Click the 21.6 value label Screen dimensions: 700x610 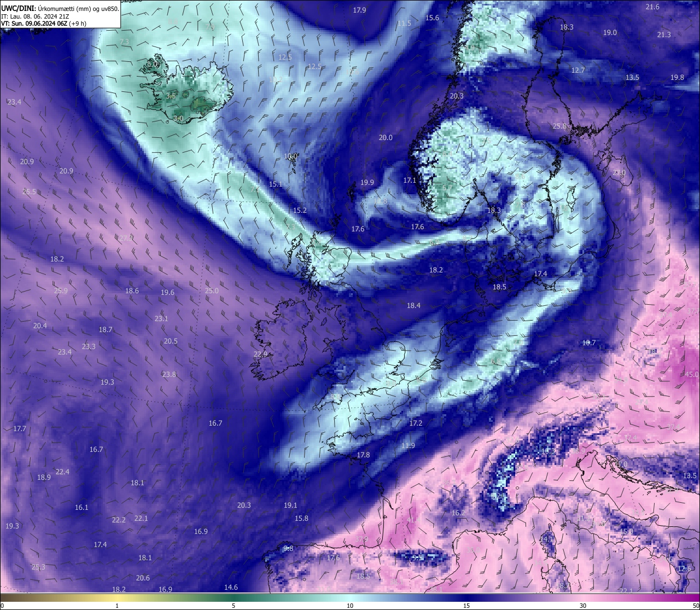click(x=652, y=7)
